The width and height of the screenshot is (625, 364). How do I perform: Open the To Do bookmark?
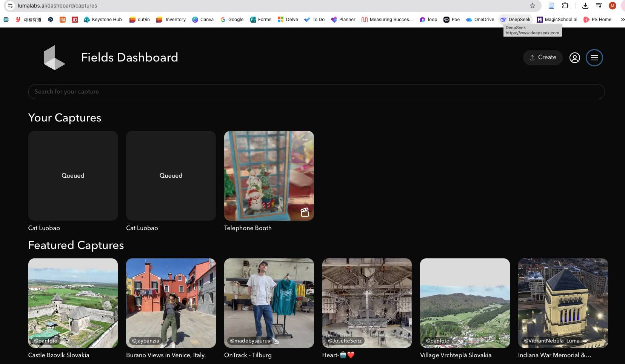[x=314, y=20]
